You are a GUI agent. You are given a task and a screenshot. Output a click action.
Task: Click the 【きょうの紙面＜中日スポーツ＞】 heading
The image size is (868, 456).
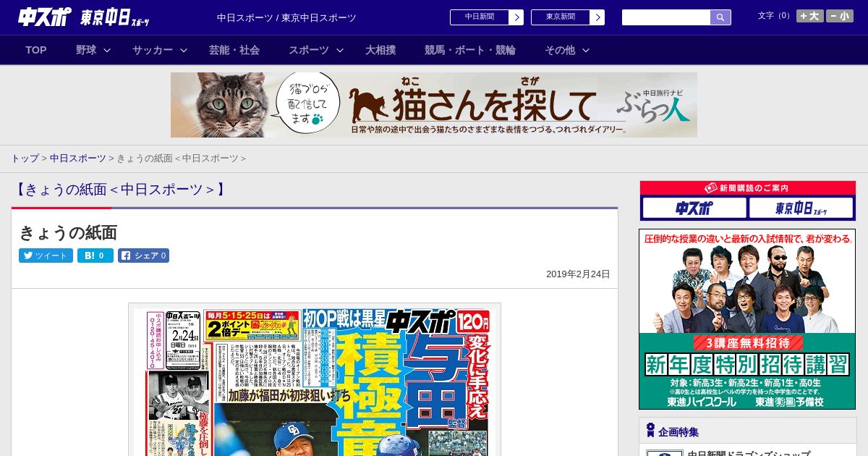(x=121, y=190)
